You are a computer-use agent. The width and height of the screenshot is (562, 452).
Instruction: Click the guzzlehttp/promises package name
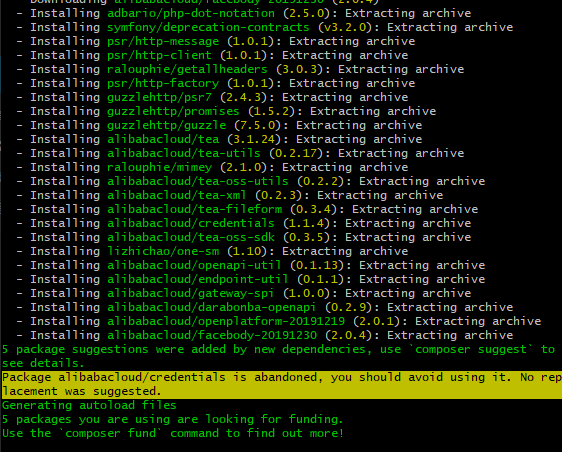(173, 111)
